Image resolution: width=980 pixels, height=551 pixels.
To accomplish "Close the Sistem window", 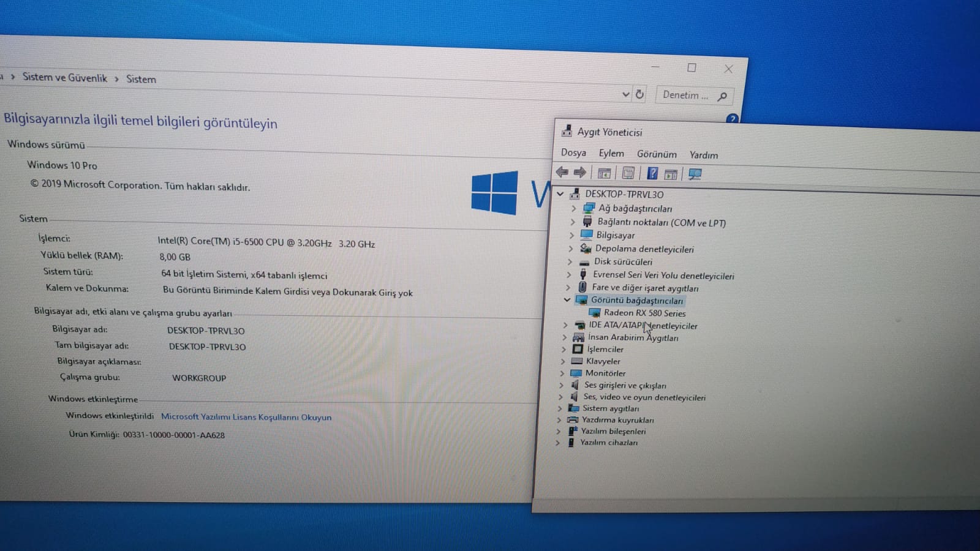I will (x=728, y=69).
